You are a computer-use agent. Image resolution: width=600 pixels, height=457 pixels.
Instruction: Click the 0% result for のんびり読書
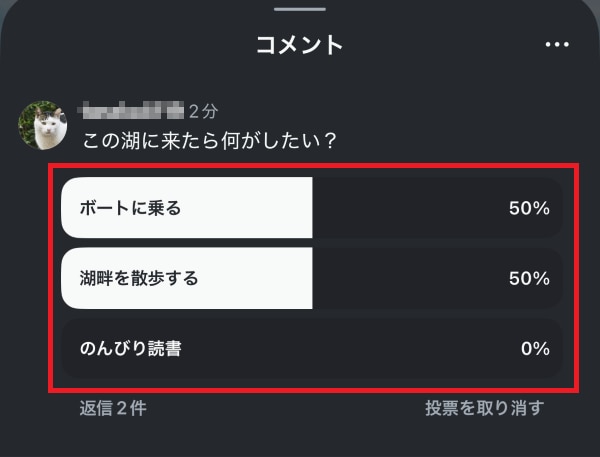point(535,348)
